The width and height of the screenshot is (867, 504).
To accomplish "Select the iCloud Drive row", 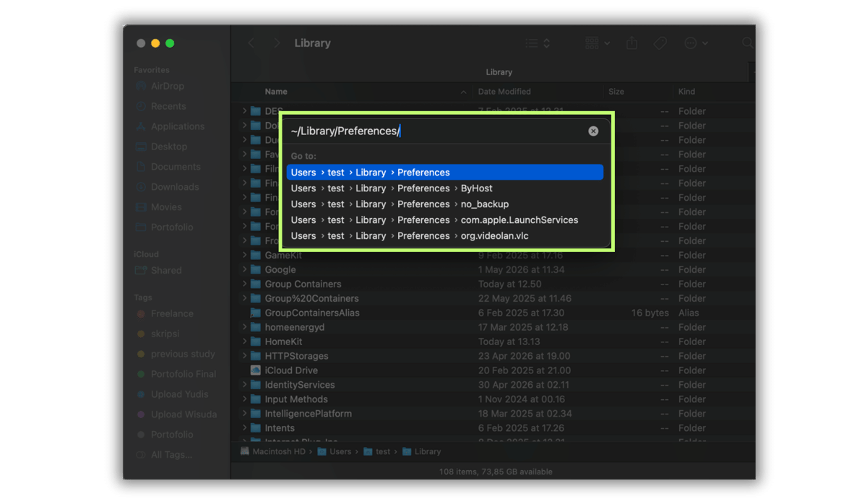I will (493, 370).
